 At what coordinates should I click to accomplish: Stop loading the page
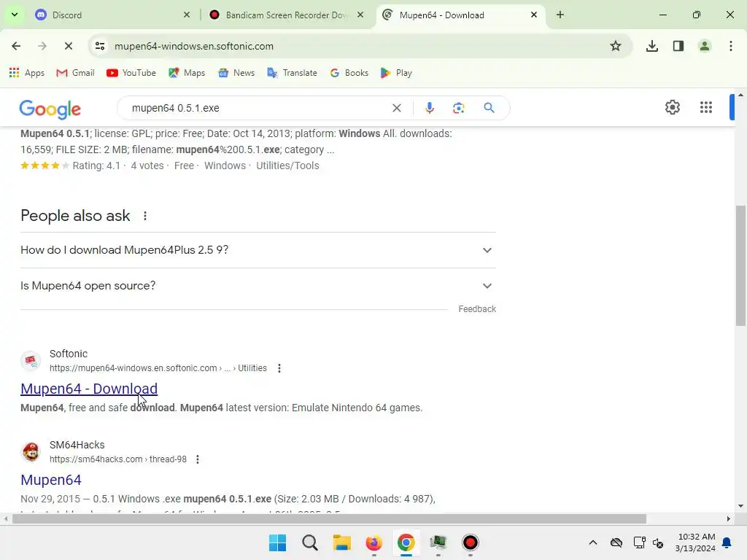pos(68,46)
